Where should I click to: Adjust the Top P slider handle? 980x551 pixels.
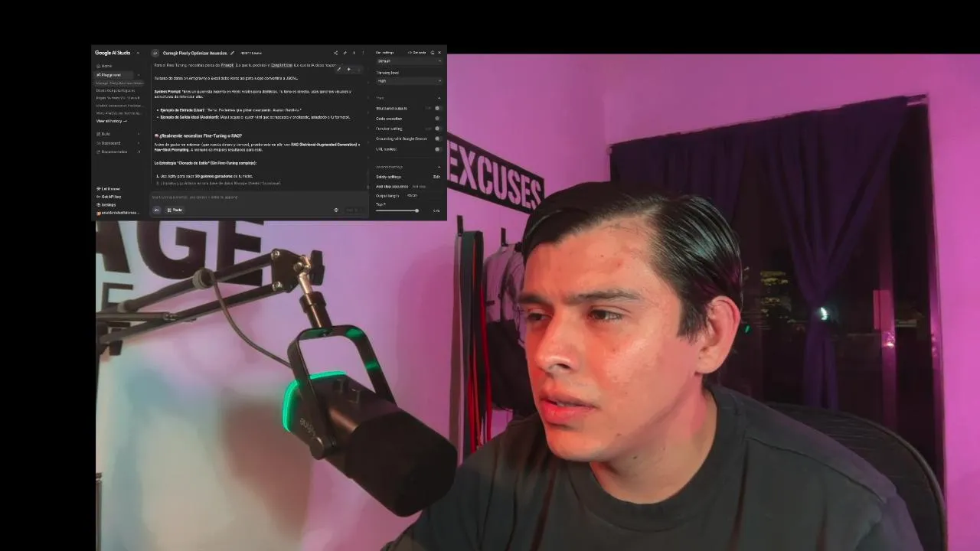tap(417, 210)
